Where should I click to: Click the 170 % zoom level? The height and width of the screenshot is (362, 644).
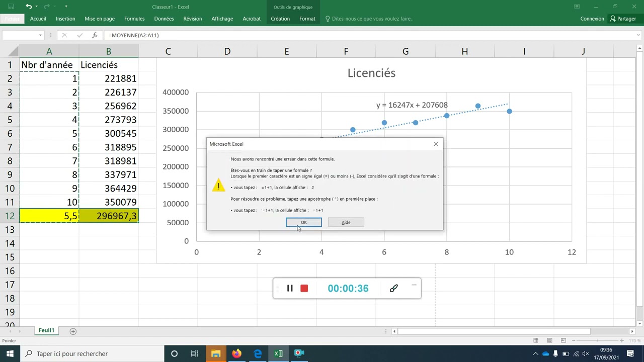(634, 340)
